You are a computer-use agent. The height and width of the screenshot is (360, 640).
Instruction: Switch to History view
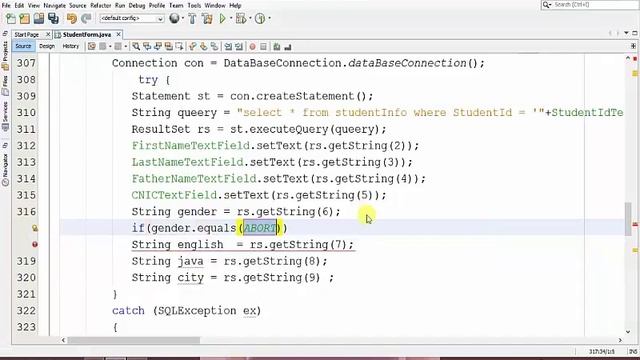coord(71,46)
